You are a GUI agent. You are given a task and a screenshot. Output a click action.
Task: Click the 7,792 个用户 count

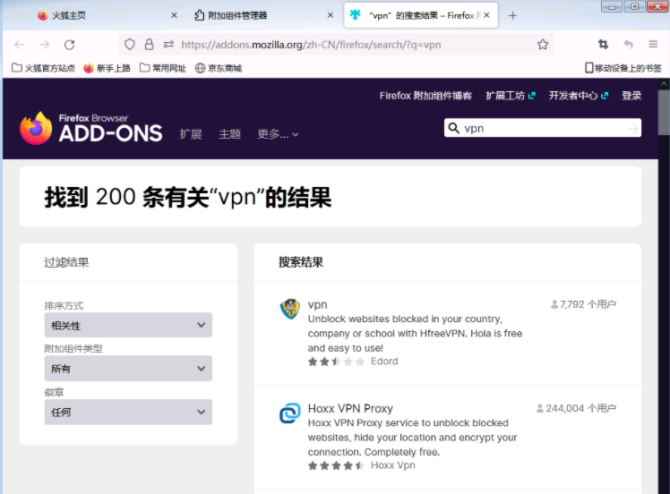point(584,304)
